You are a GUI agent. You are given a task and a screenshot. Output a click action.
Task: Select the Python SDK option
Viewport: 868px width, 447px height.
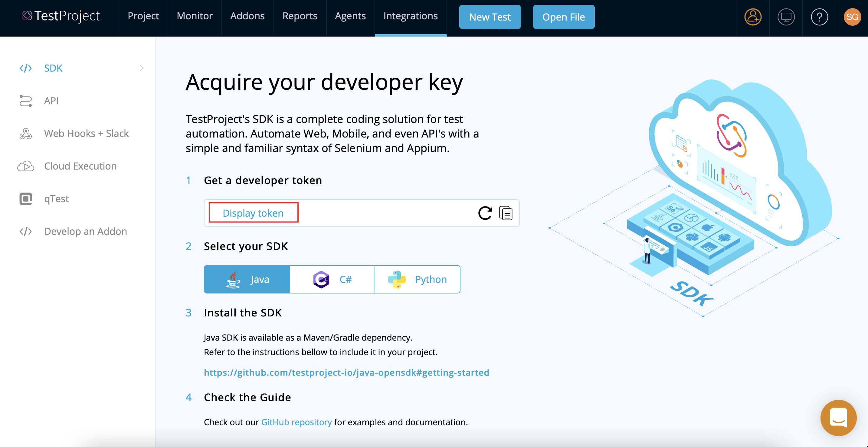(418, 279)
